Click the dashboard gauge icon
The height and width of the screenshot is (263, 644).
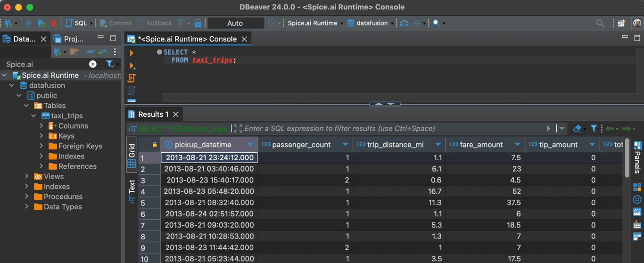(x=404, y=23)
